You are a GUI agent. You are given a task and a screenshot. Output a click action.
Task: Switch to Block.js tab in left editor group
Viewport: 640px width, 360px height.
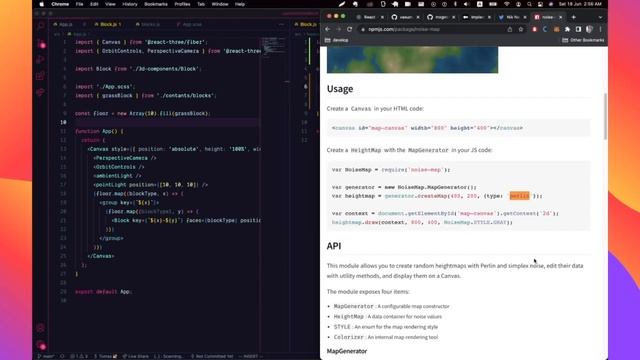click(x=107, y=24)
